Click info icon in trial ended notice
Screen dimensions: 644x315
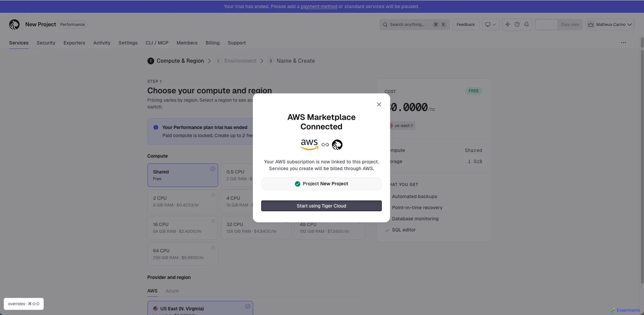click(x=156, y=127)
